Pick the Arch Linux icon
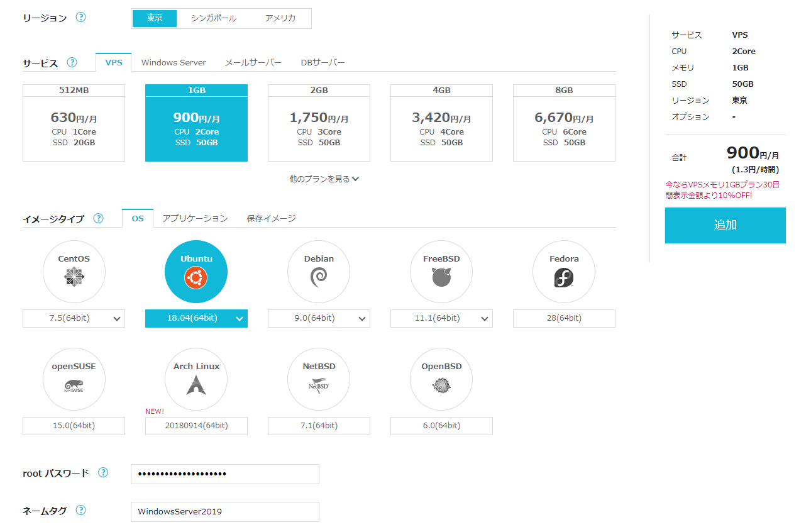Image resolution: width=811 pixels, height=532 pixels. pos(196,385)
